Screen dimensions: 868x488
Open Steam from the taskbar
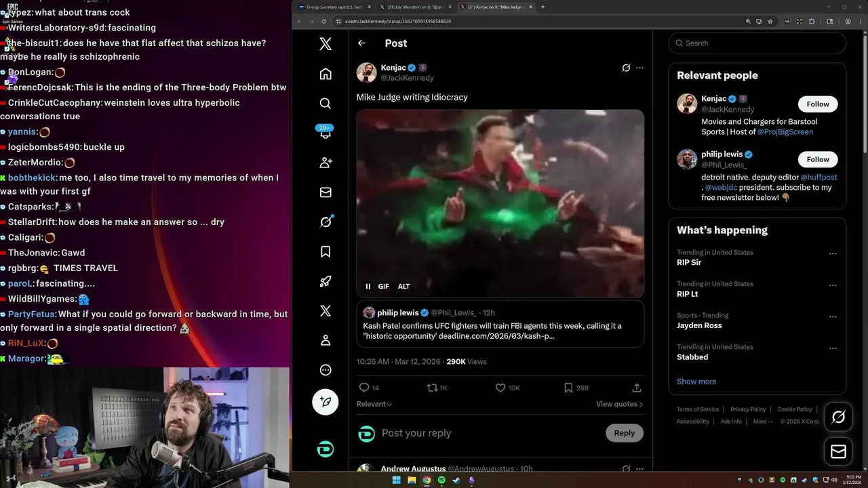pos(456,480)
